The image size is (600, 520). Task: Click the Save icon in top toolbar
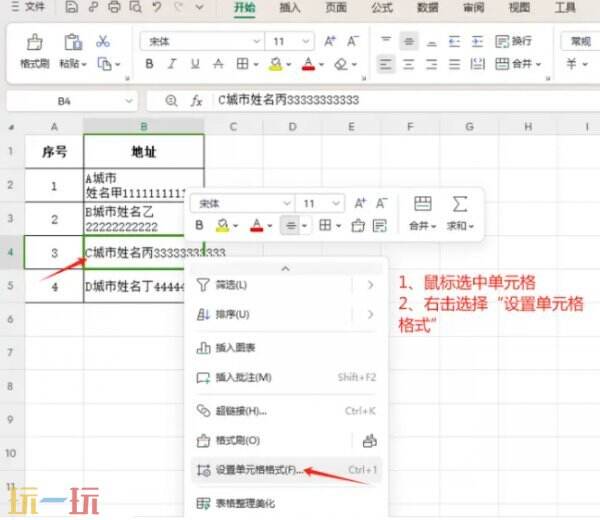coord(72,7)
